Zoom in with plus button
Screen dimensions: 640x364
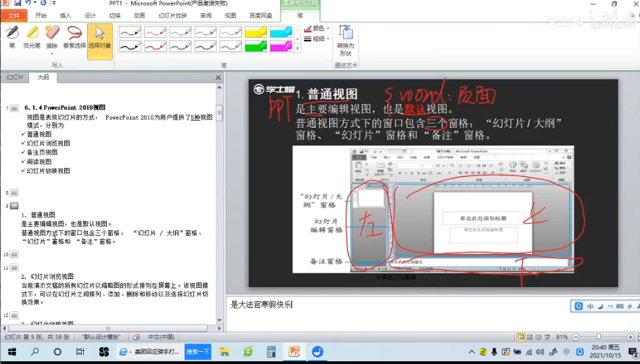(631, 337)
